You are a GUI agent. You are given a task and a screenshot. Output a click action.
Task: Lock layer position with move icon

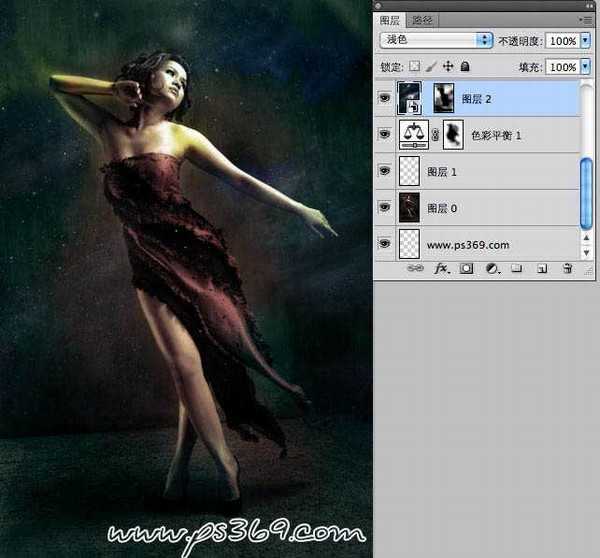coord(449,66)
